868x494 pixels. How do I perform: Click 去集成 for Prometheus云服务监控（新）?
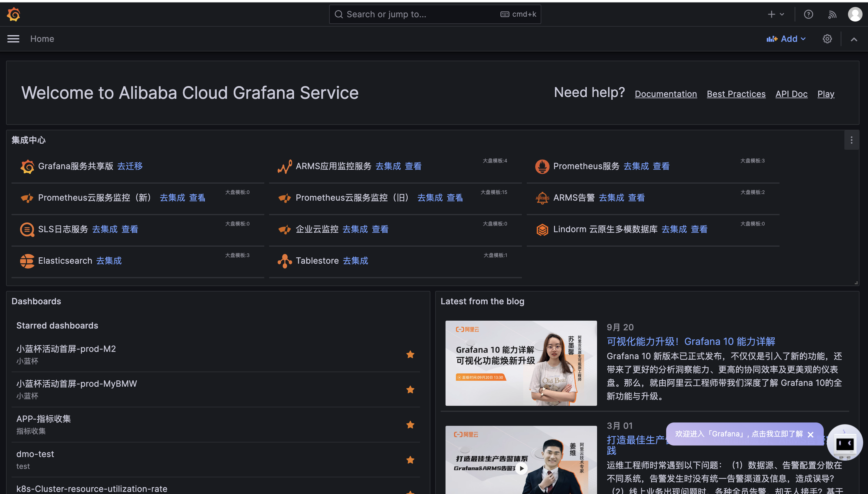172,198
